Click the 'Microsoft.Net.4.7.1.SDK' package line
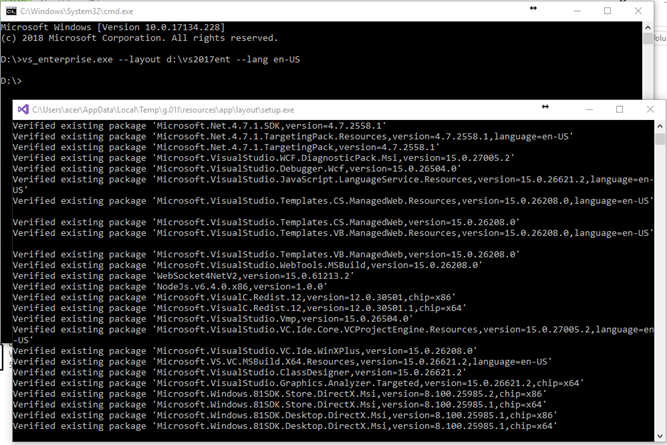 pyautogui.click(x=200, y=126)
